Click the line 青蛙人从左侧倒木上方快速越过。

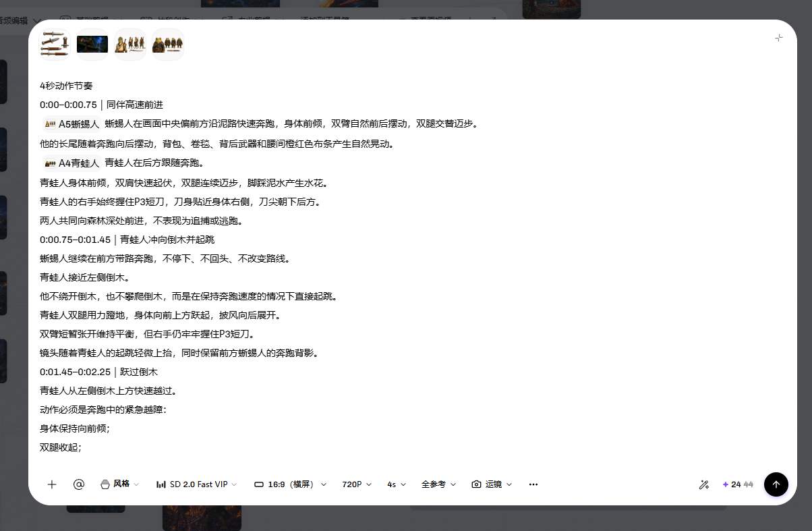tap(108, 391)
